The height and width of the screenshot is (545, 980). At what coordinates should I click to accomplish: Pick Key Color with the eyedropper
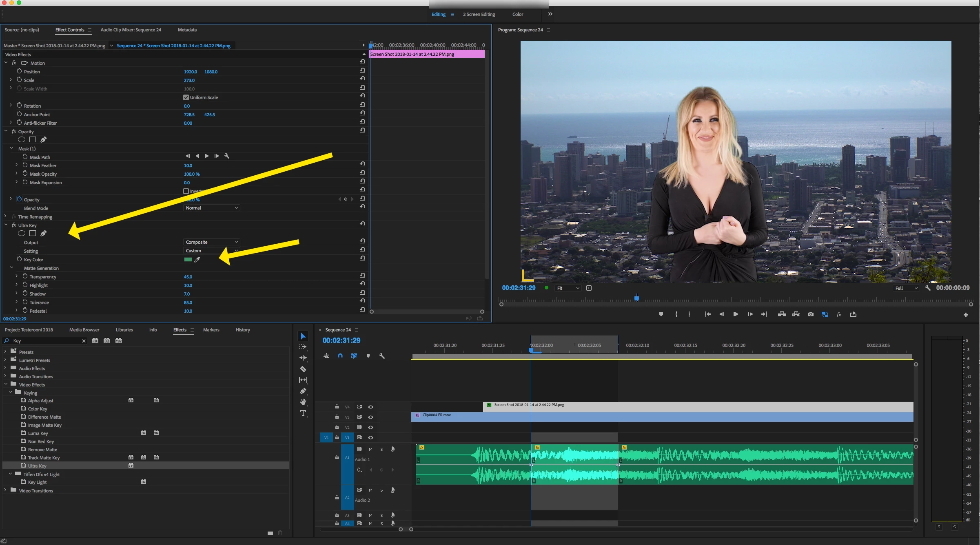[197, 260]
